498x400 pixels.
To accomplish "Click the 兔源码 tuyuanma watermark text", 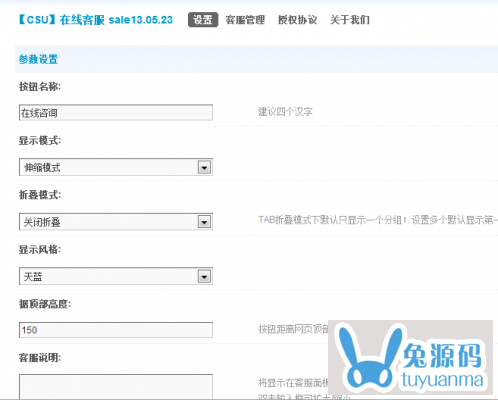I will (442, 366).
